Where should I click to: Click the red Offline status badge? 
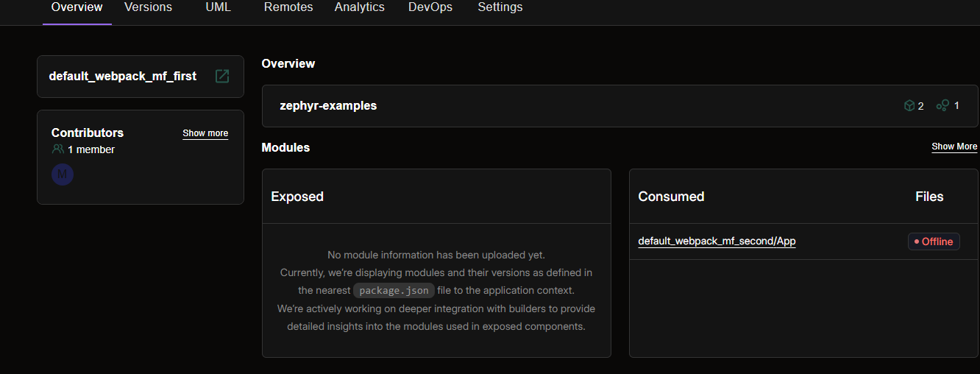(934, 241)
